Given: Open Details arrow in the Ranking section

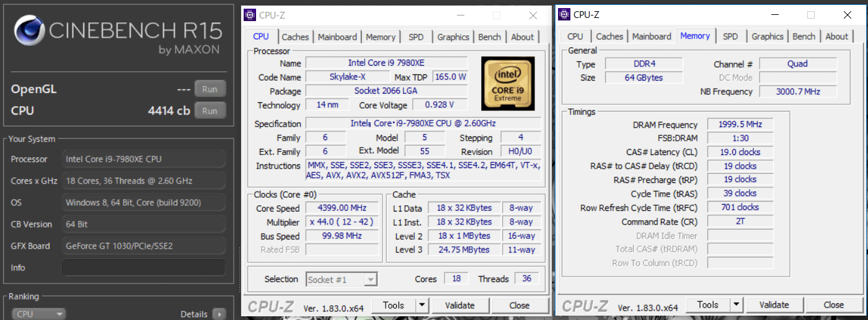Looking at the screenshot, I should 219,314.
